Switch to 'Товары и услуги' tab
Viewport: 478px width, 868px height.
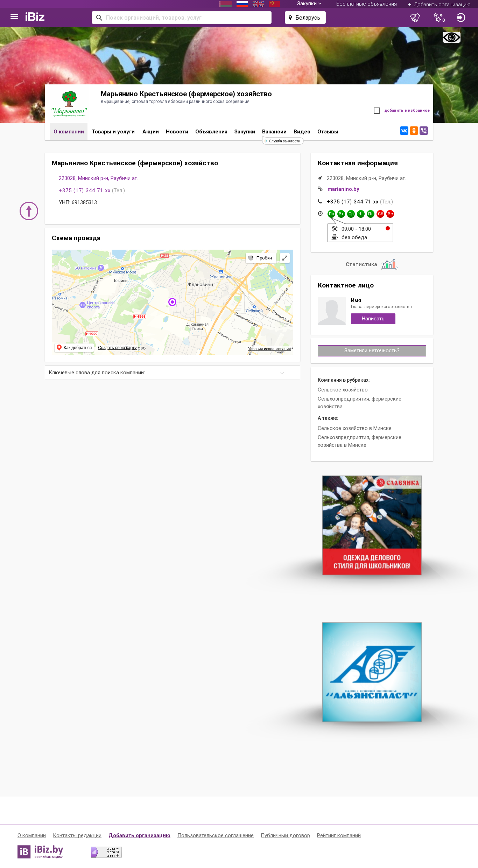(113, 132)
